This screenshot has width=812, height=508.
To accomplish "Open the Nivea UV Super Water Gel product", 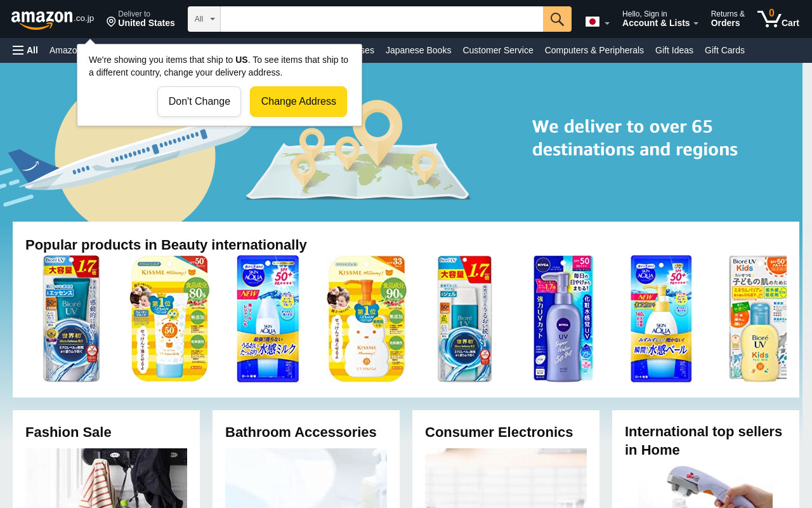I will 563,319.
